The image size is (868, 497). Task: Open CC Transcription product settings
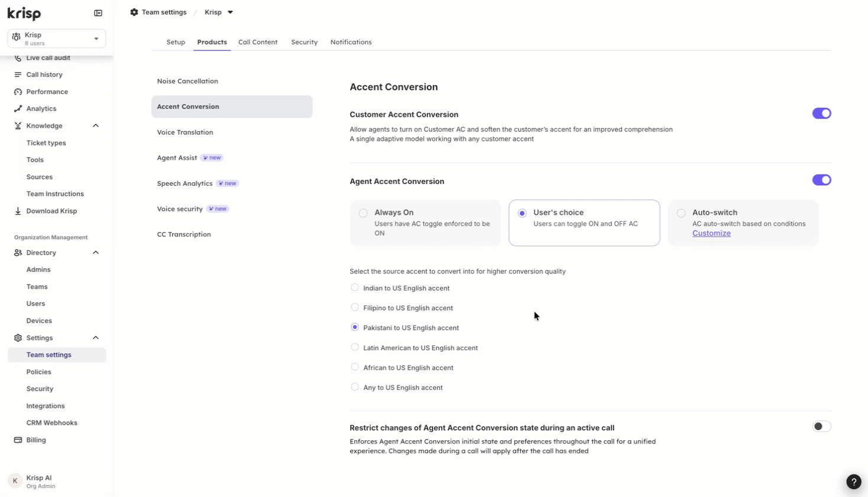pyautogui.click(x=232, y=234)
